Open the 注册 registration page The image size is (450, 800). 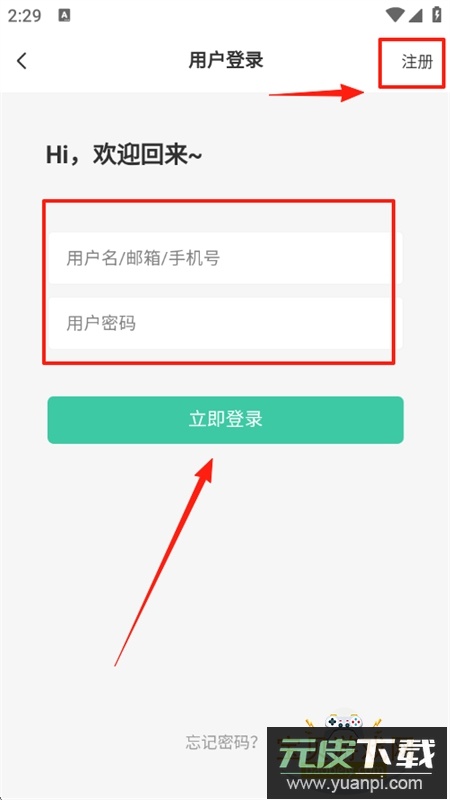pos(417,62)
